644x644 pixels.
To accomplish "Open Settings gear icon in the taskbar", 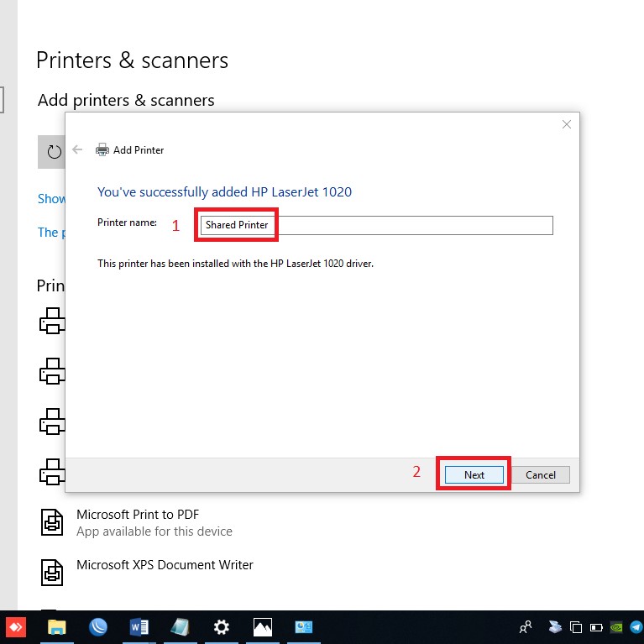I will click(222, 626).
